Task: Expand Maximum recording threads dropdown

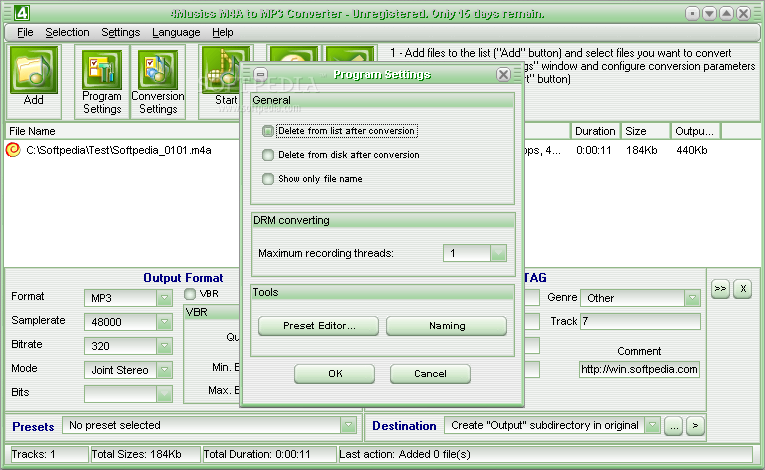Action: (498, 253)
